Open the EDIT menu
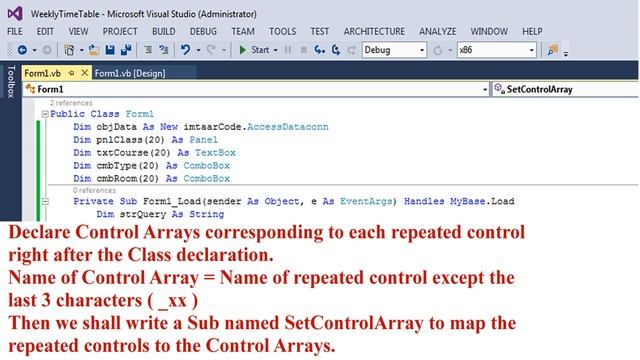 45,31
